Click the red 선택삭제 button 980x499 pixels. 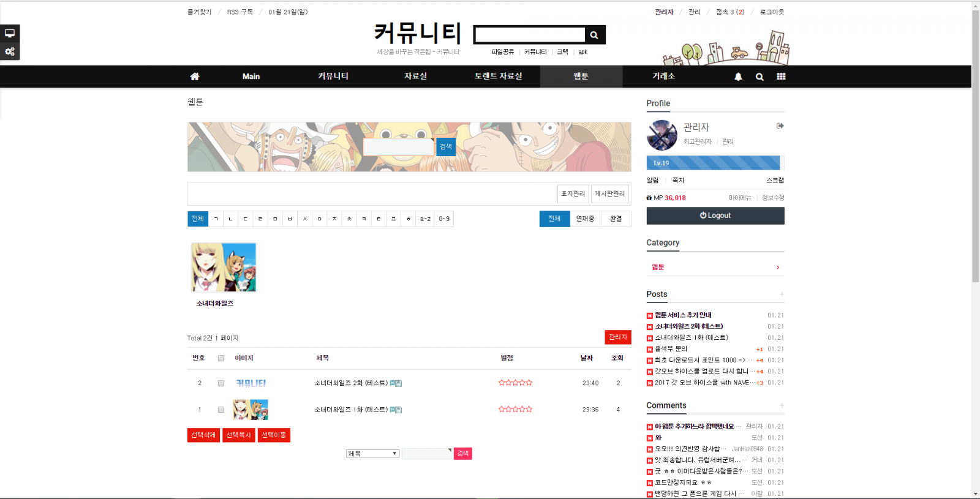click(203, 435)
